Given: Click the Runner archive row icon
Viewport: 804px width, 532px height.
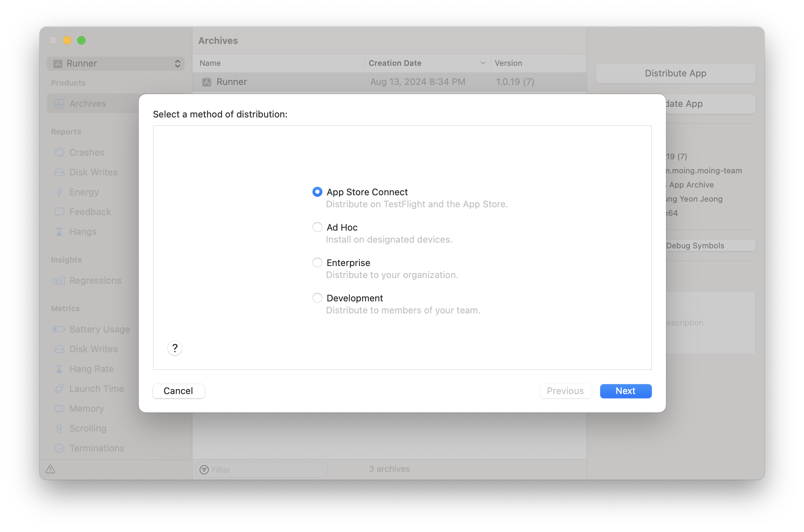Looking at the screenshot, I should (x=207, y=82).
